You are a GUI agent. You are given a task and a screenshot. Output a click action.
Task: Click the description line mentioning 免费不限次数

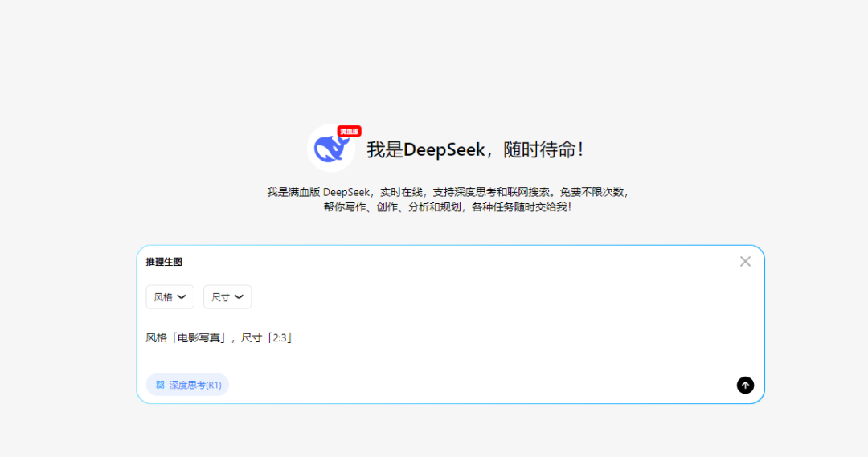448,192
